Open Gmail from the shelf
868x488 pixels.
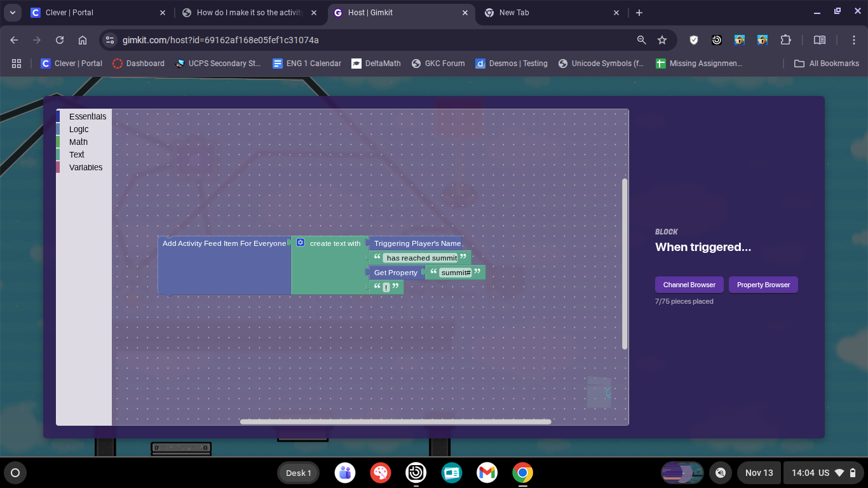point(487,473)
